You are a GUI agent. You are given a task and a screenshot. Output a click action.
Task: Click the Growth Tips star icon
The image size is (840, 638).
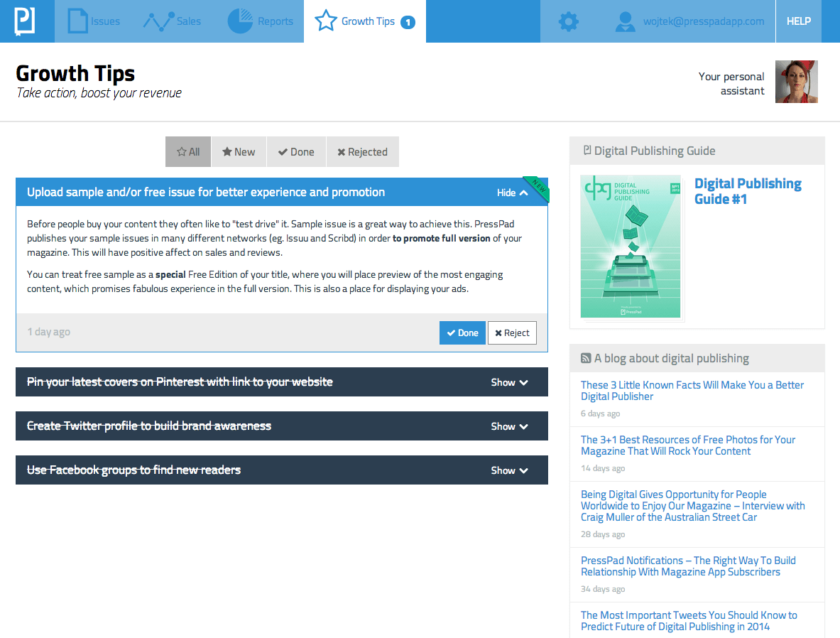[326, 21]
